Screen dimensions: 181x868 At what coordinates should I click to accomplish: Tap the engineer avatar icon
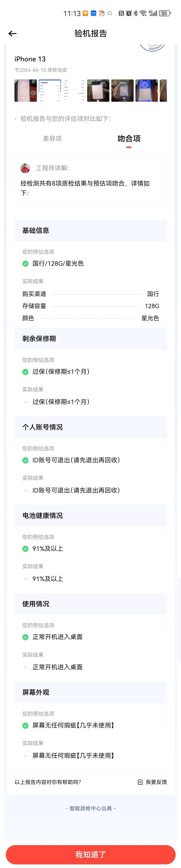[x=25, y=168]
